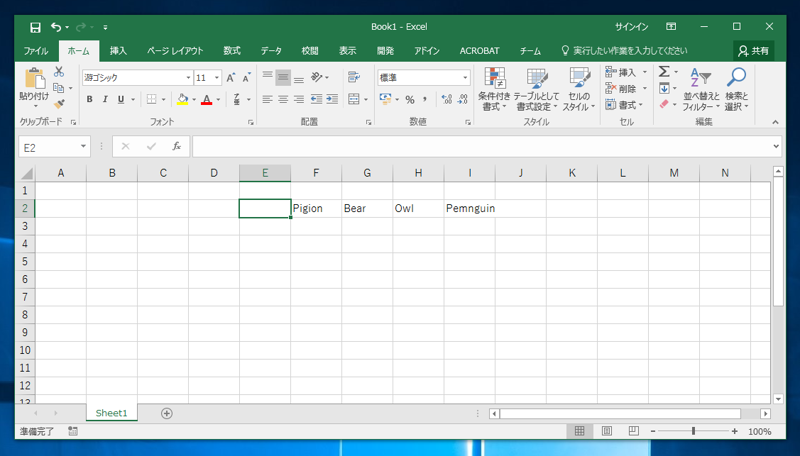Switch to the データ tab
The width and height of the screenshot is (800, 456).
[271, 51]
